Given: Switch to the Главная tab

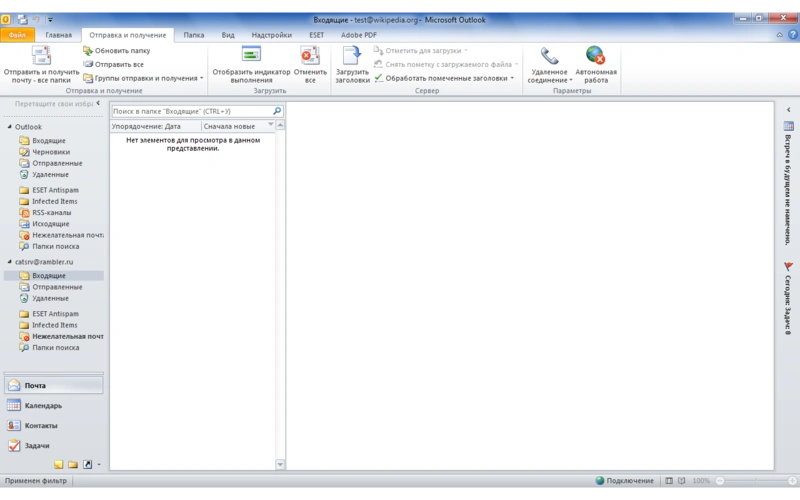Looking at the screenshot, I should click(x=58, y=35).
